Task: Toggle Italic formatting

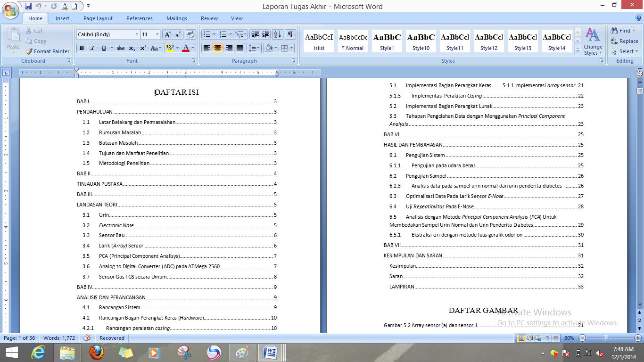Action: 92,48
